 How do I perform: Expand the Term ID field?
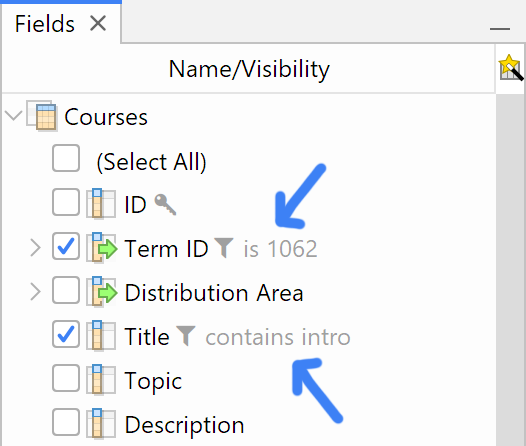point(35,248)
